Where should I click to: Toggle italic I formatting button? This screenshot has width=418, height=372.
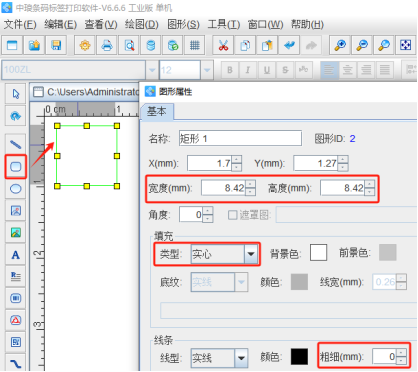click(248, 70)
